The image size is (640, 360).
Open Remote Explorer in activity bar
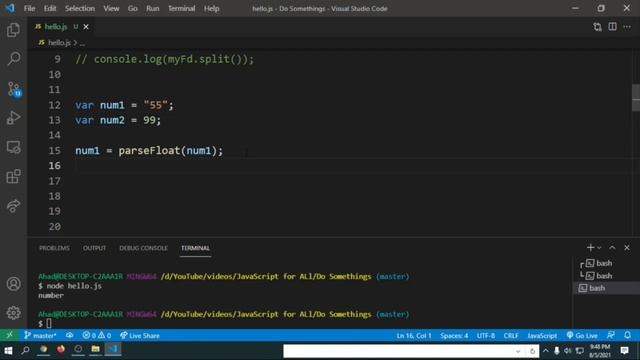[13, 147]
